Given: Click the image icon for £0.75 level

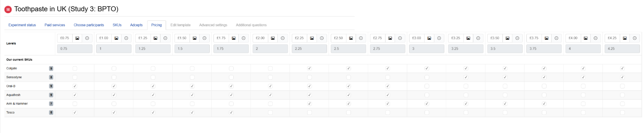Looking at the screenshot, I should (x=77, y=38).
